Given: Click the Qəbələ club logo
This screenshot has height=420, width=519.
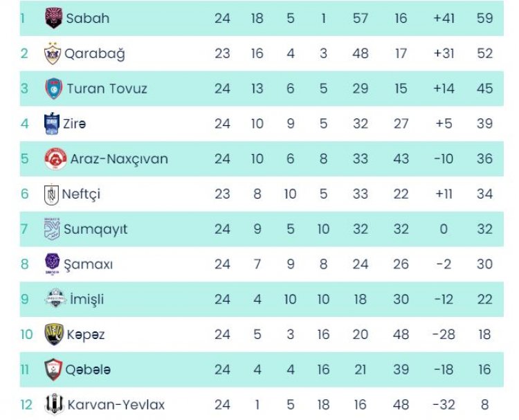Looking at the screenshot, I should pos(53,369).
